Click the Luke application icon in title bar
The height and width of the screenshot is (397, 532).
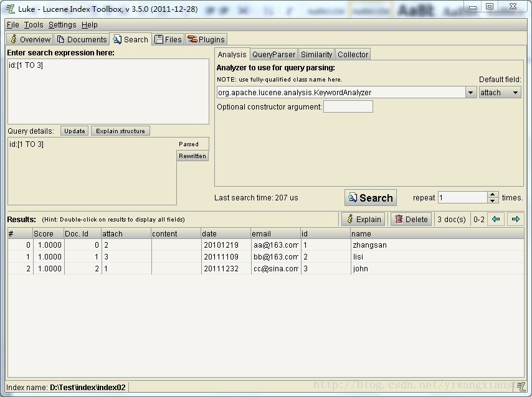pos(11,9)
